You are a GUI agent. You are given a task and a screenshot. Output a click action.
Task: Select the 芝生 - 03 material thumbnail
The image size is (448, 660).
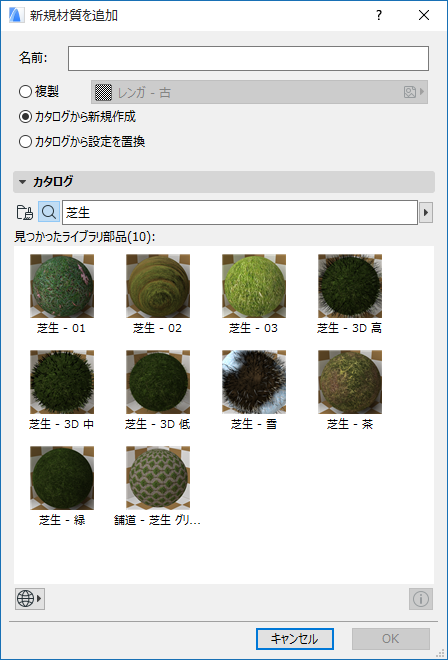[x=254, y=286]
